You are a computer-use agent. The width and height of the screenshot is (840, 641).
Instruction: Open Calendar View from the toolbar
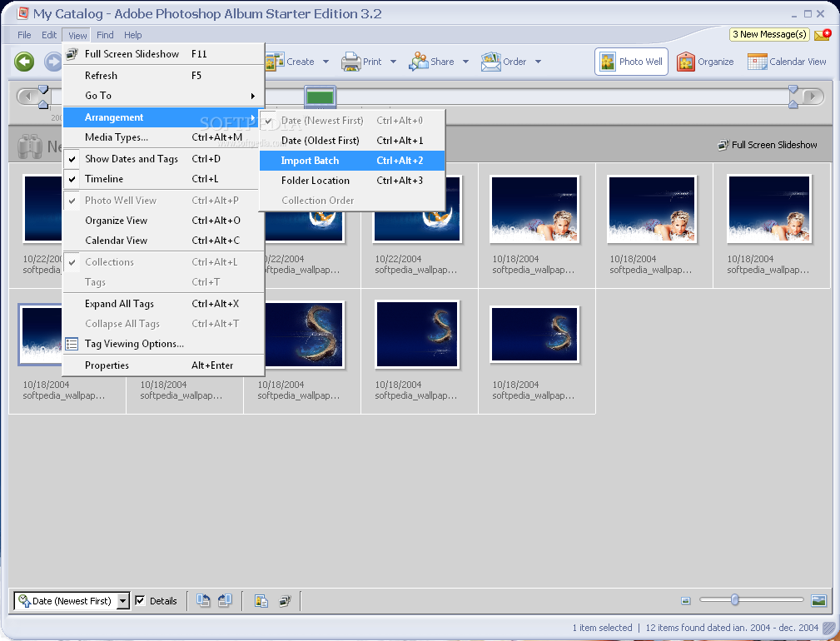tap(787, 62)
